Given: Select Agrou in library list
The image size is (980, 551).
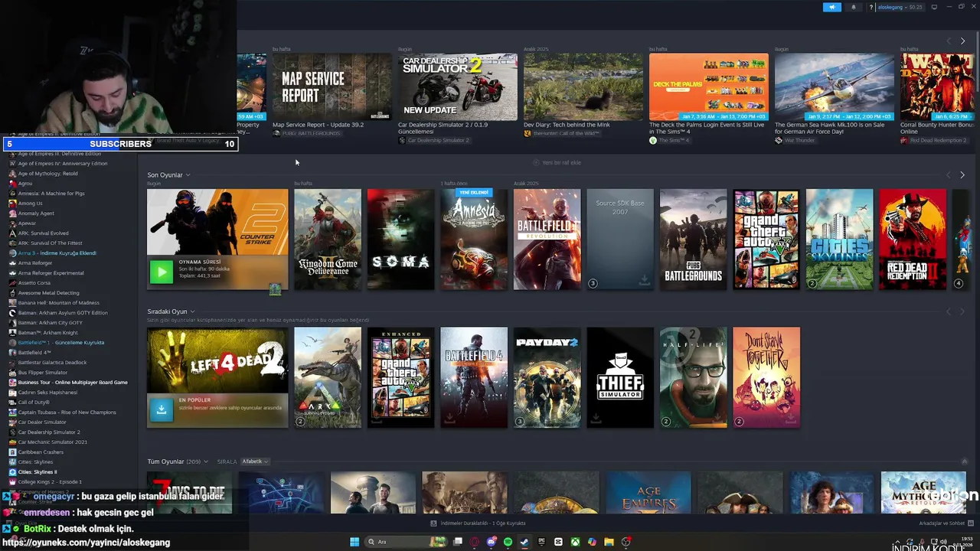Looking at the screenshot, I should click(25, 184).
